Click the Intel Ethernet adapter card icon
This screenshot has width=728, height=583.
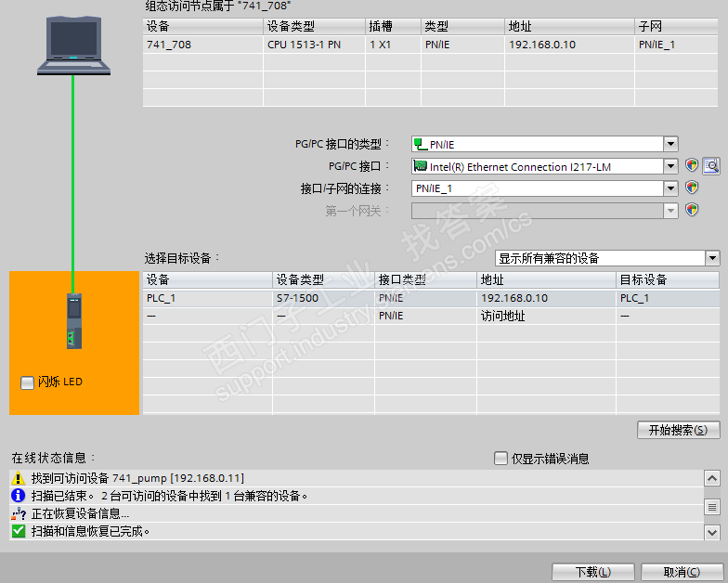pos(420,166)
